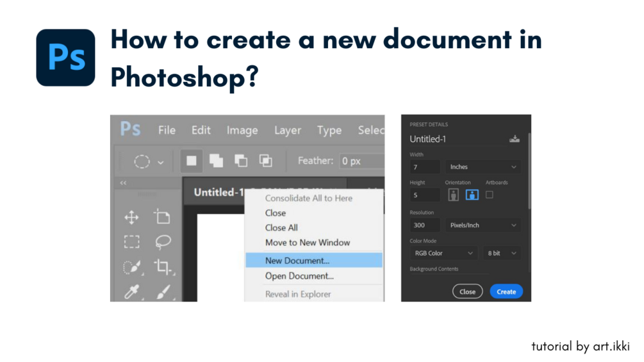Select the Quick Selection tool
Viewport: 644px width, 362px height.
click(132, 267)
